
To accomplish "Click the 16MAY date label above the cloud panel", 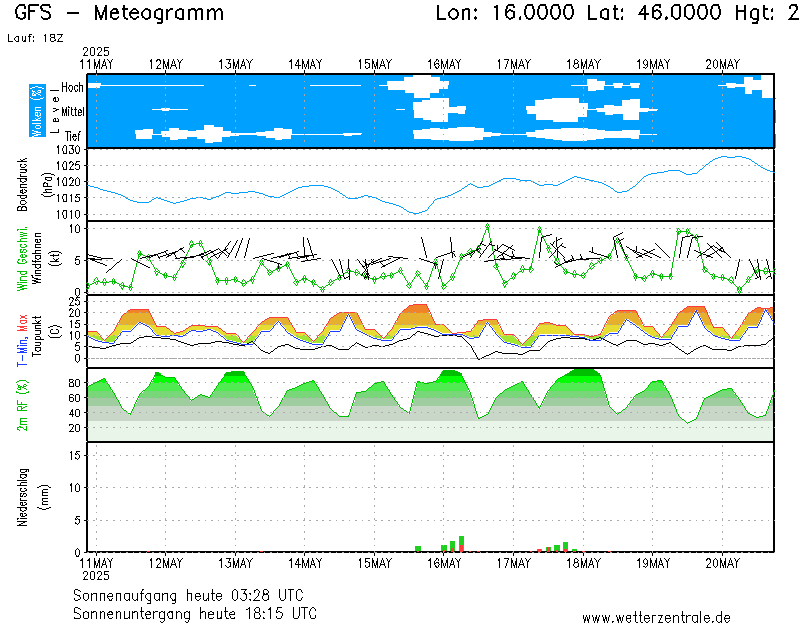I will (444, 65).
